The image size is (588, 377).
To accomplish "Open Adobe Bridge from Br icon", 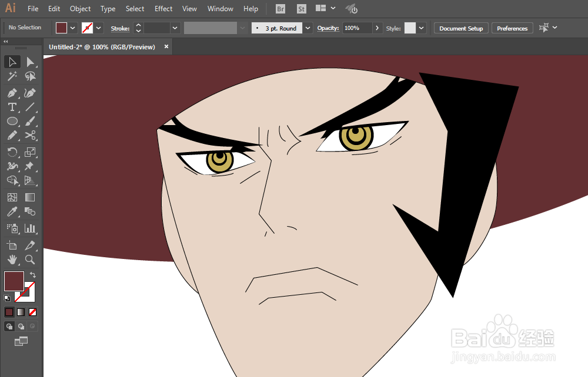I will coord(280,9).
